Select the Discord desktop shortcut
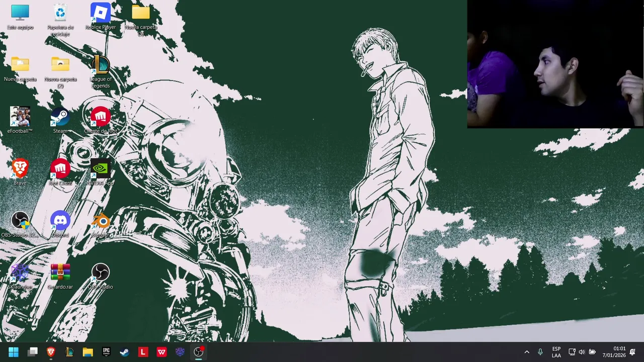 (x=60, y=224)
